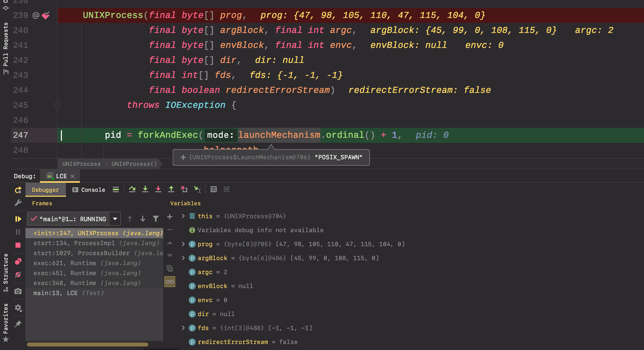Collapse code block fold marker line 245
This screenshot has width=644, height=350.
click(x=57, y=106)
